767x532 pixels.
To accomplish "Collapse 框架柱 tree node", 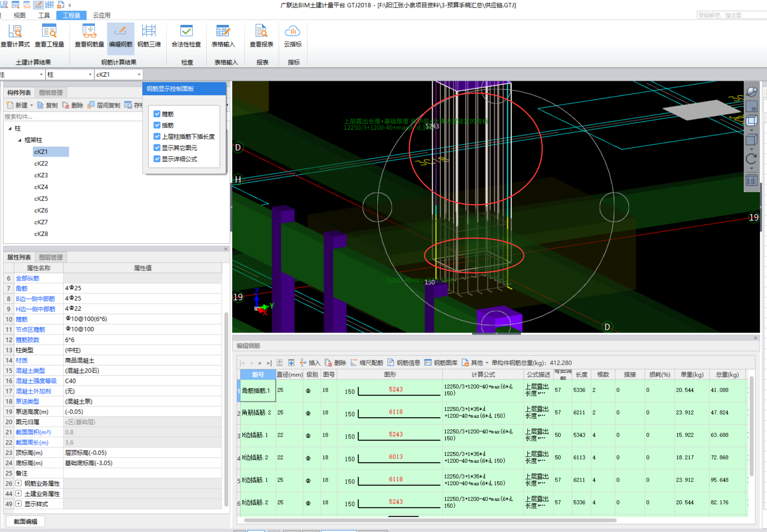I will point(20,140).
